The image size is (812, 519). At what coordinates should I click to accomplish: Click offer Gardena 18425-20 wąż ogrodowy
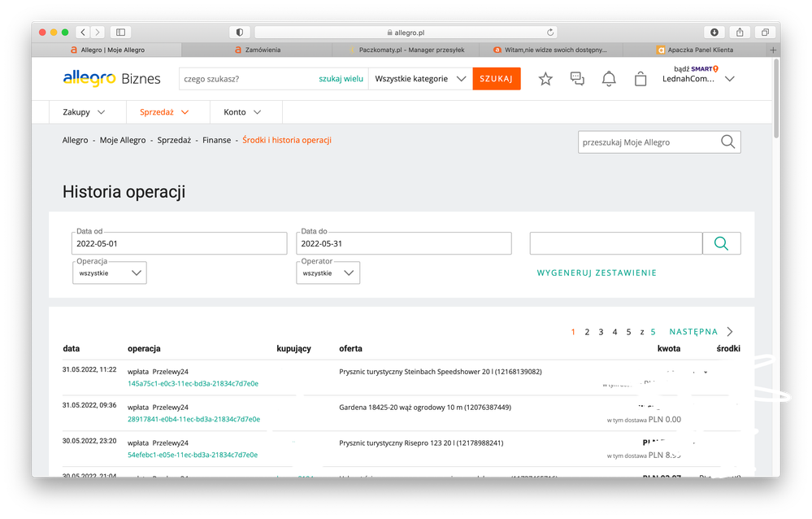pos(425,408)
